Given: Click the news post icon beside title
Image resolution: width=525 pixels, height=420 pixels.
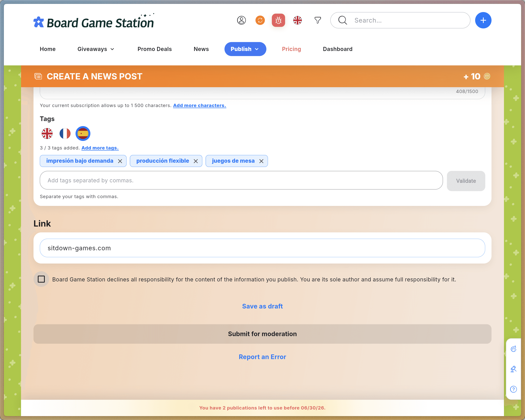Looking at the screenshot, I should (x=38, y=76).
